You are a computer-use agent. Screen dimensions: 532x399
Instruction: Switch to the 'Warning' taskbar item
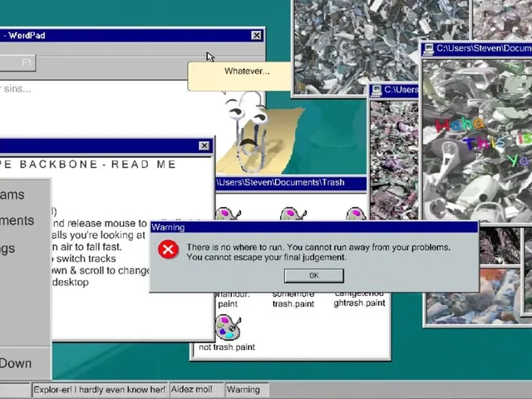(248, 390)
